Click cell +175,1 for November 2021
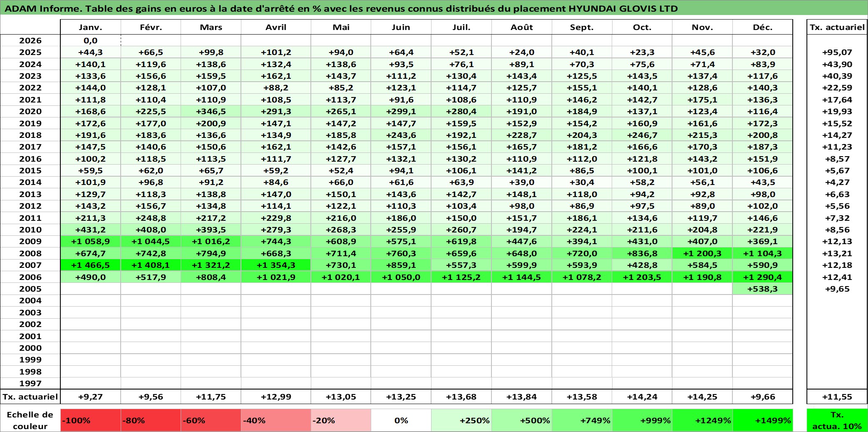 click(x=702, y=100)
